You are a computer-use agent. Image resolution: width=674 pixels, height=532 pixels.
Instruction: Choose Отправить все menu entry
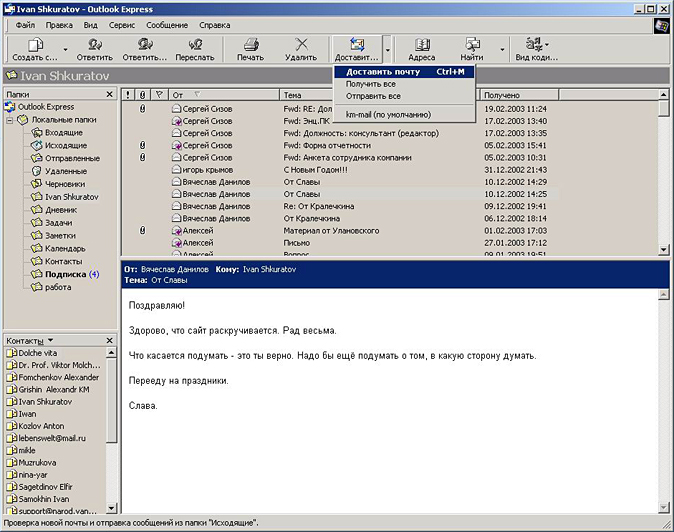point(373,96)
